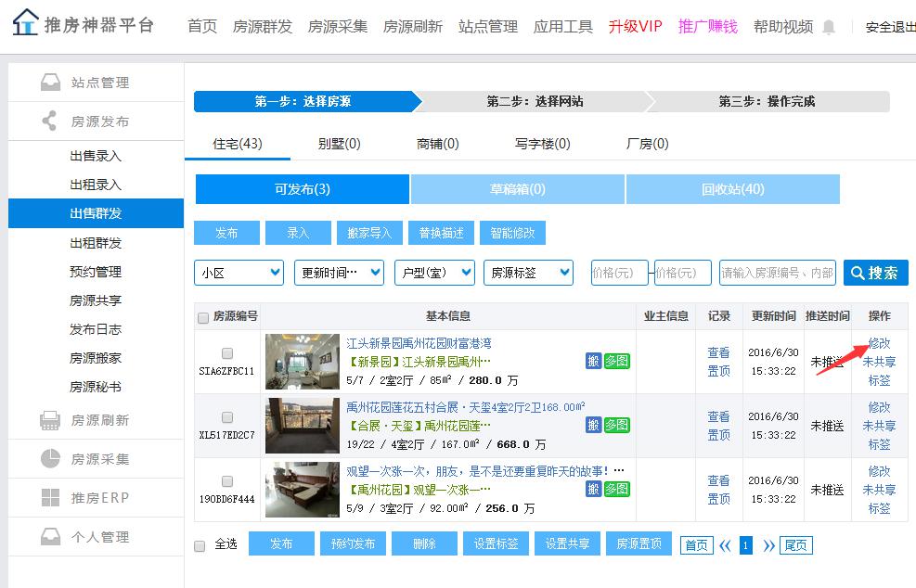This screenshot has height=588, width=916.
Task: Click the 个人管理 sidebar icon
Action: click(50, 537)
